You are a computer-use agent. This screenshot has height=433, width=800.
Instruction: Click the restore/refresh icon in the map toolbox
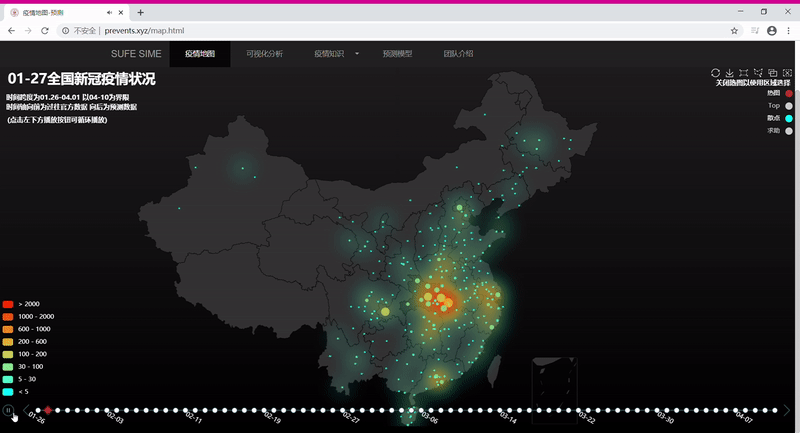click(x=715, y=73)
